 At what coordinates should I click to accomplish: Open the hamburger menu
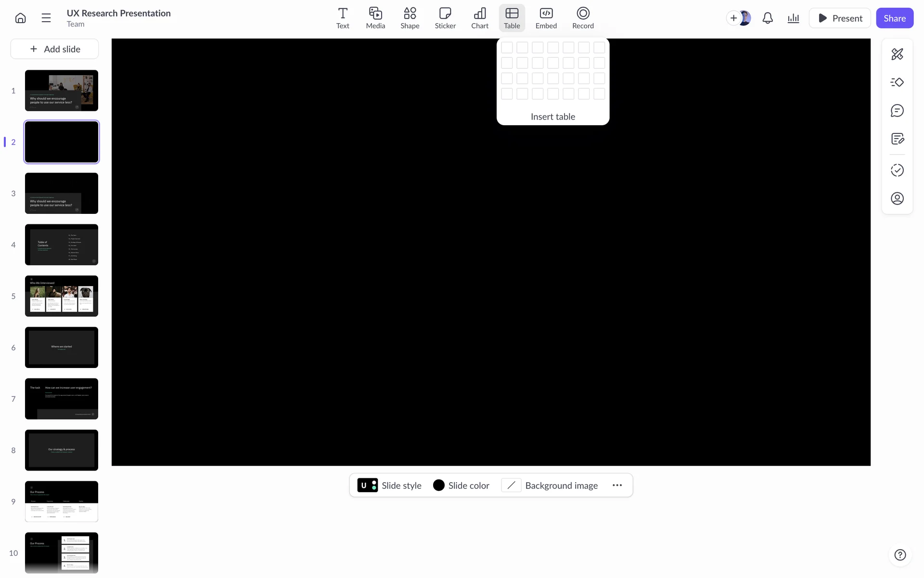click(46, 18)
